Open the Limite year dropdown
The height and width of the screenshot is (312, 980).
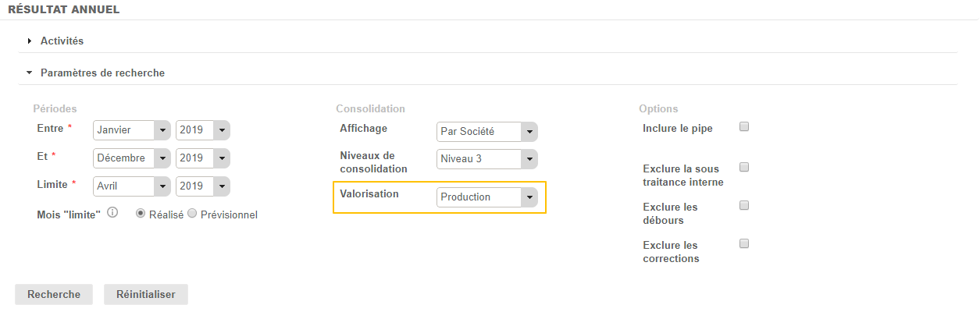[x=203, y=186]
